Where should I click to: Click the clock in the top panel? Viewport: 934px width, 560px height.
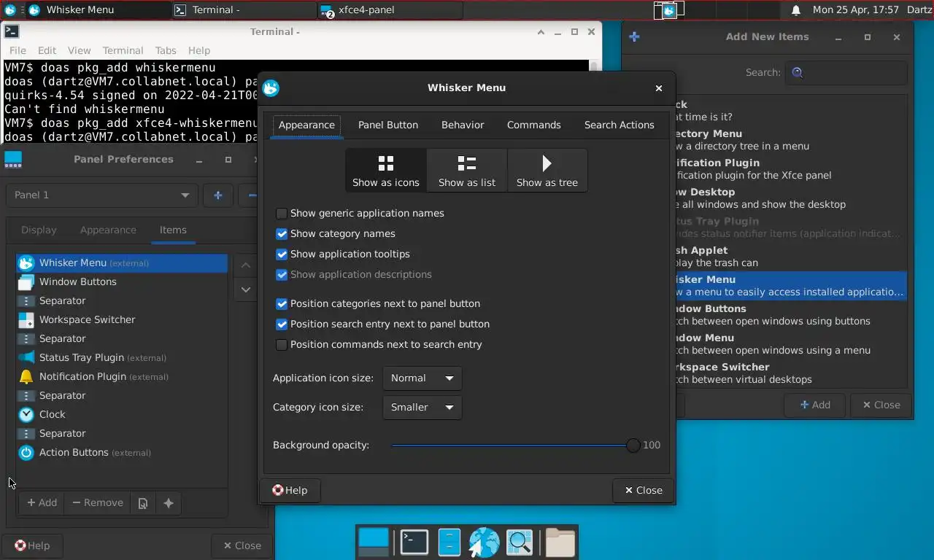856,10
